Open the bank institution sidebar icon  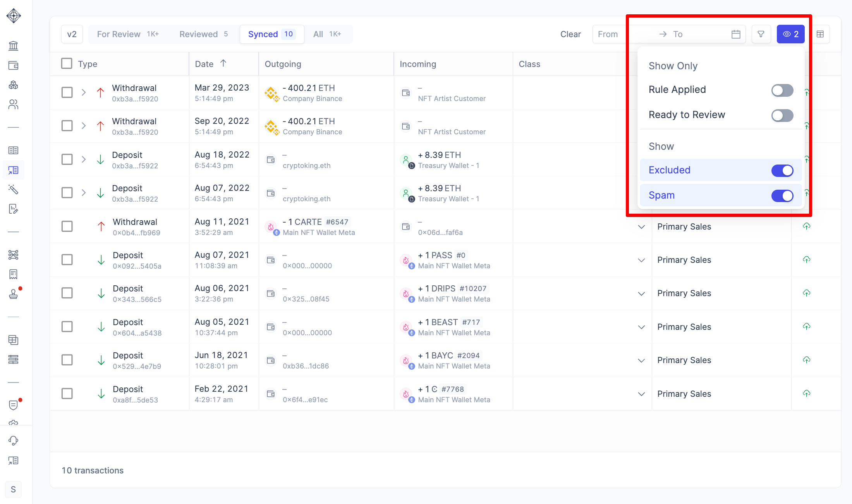(x=13, y=46)
